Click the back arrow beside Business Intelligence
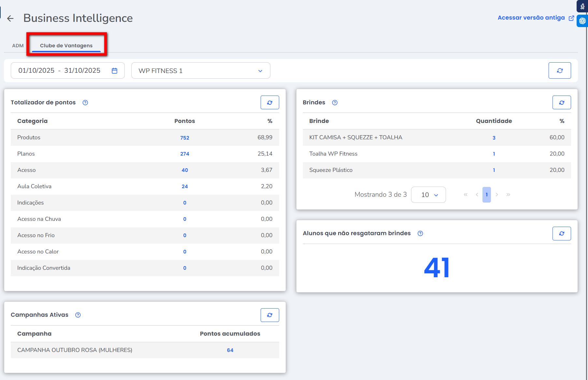Screen dimensions: 588x380 [10, 19]
